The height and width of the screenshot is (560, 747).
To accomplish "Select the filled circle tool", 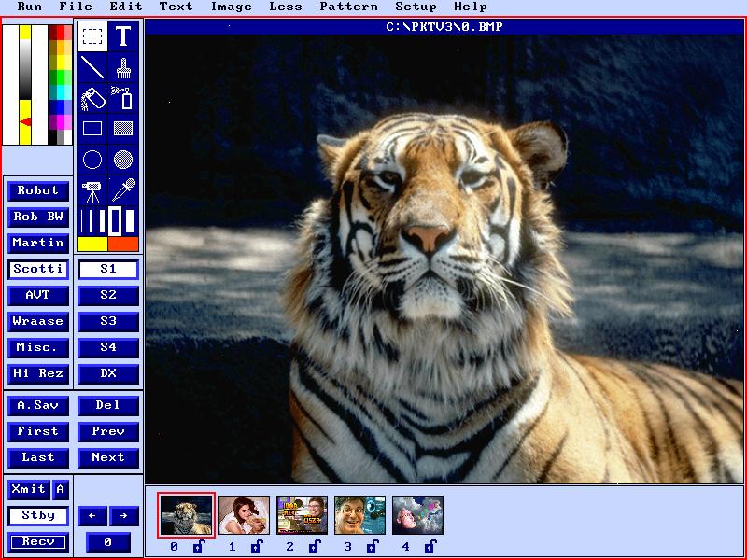I will [x=123, y=160].
